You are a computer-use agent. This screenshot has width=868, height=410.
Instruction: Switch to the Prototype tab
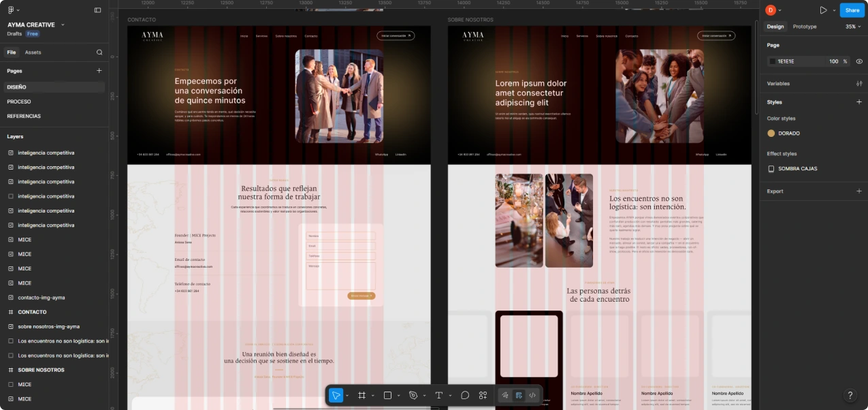[805, 27]
